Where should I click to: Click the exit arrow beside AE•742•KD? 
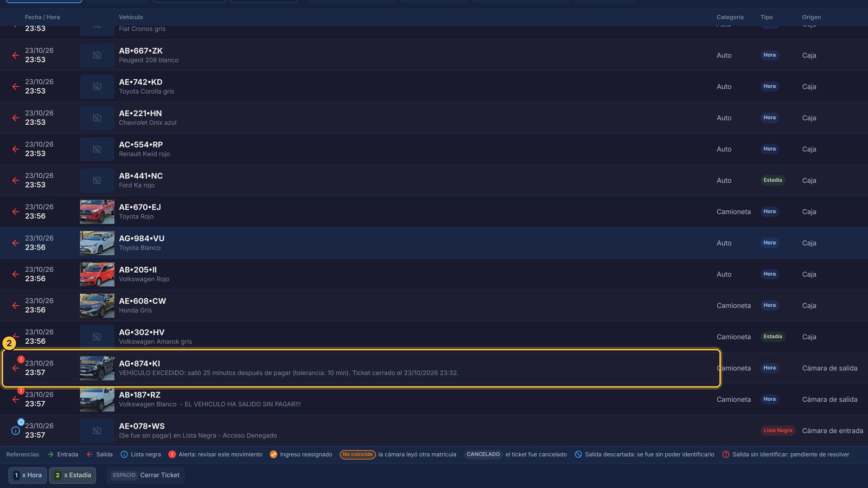click(x=16, y=87)
